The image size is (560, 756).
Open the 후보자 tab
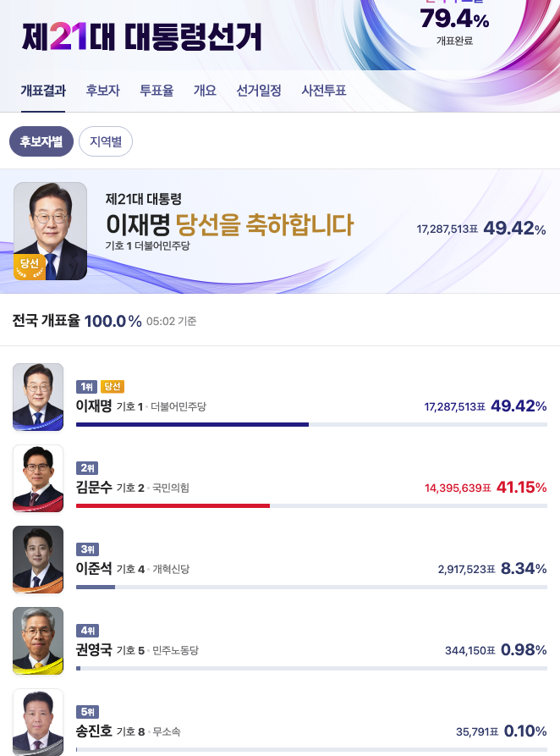102,91
